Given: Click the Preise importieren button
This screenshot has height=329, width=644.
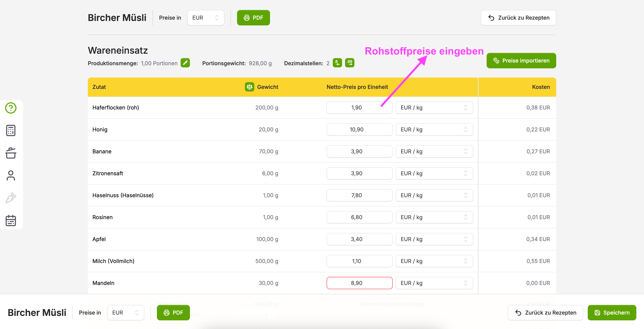Looking at the screenshot, I should pos(521,61).
